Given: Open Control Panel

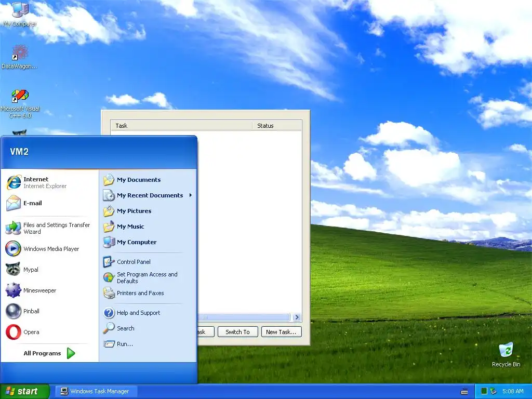Looking at the screenshot, I should (x=148, y=262).
